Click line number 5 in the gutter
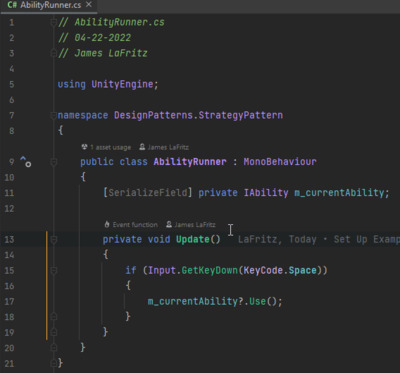 pos(12,84)
